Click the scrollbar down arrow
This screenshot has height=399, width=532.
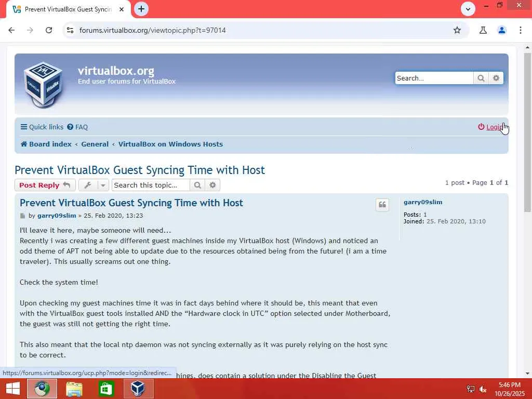click(527, 374)
